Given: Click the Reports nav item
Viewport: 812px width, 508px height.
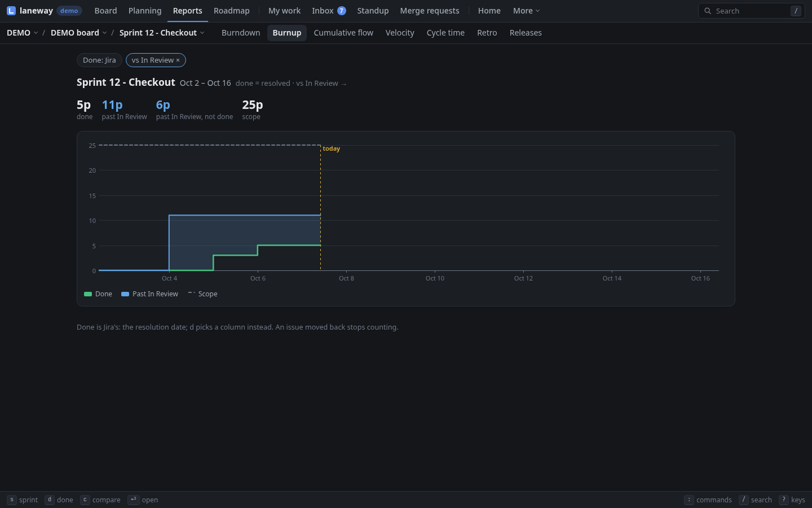Looking at the screenshot, I should pyautogui.click(x=188, y=11).
